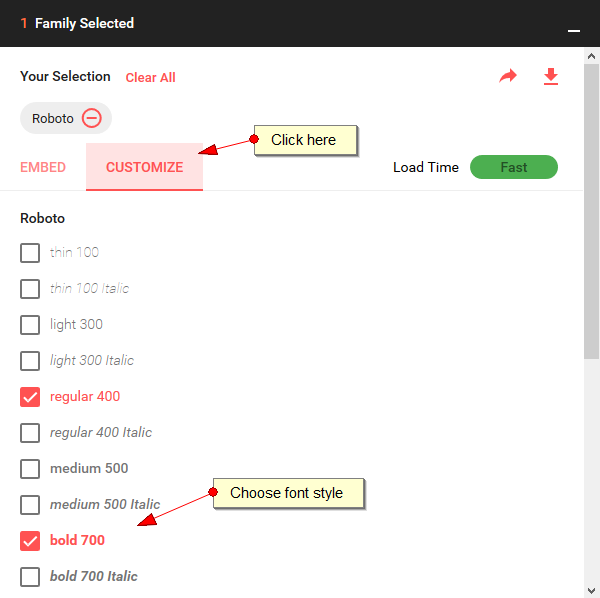Viewport: 600px width, 598px height.
Task: Click the Fast load time indicator
Action: [513, 167]
